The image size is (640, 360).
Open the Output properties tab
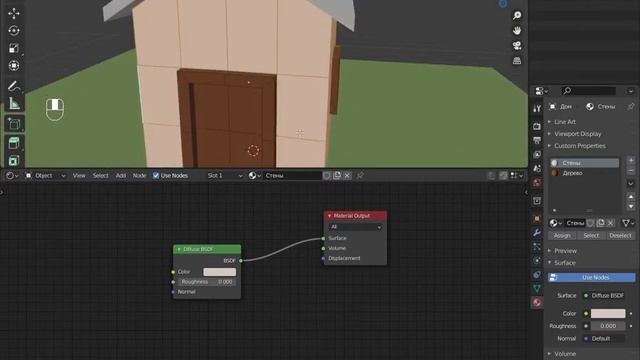(537, 140)
